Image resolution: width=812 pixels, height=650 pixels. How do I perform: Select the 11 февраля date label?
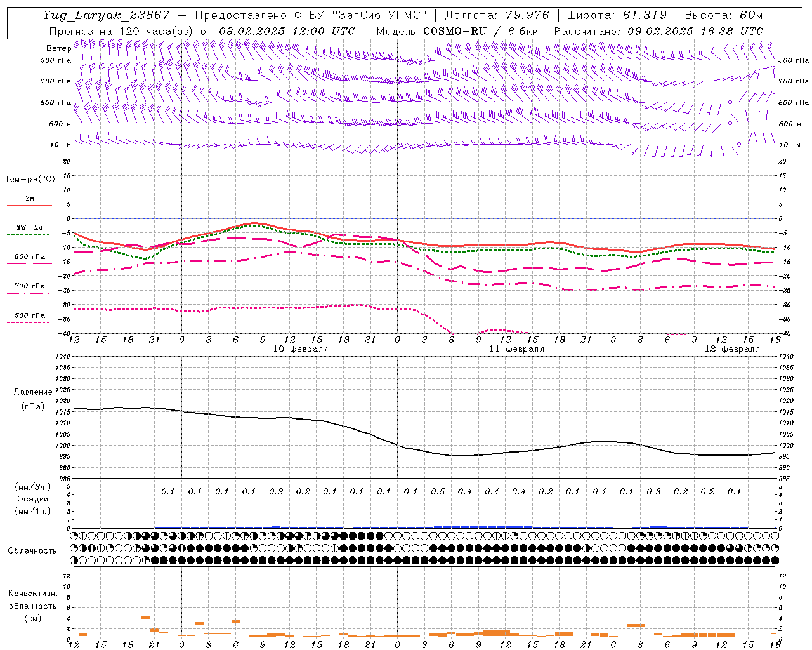(x=516, y=349)
